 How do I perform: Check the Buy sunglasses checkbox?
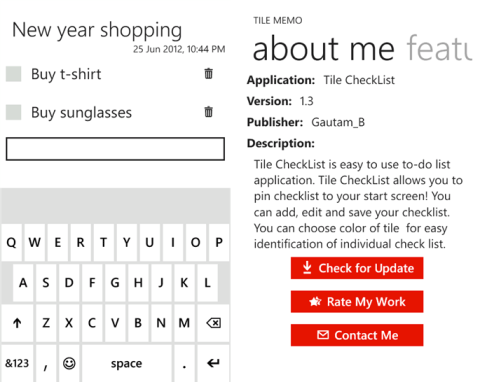coord(14,112)
